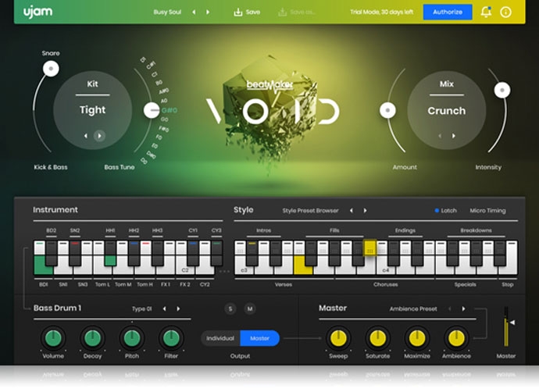539x392 pixels.
Task: Select next Kit after Tight
Action: pos(99,136)
